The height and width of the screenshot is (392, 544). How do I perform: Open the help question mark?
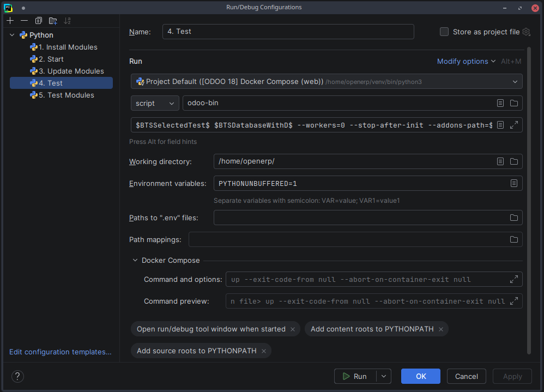pos(17,376)
